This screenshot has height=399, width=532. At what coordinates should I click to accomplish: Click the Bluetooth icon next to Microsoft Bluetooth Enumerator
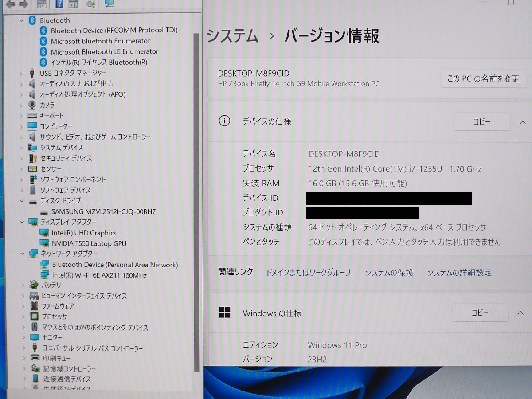coord(43,41)
